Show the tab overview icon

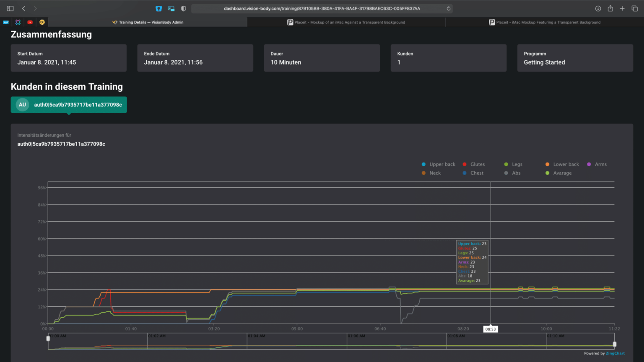tap(634, 8)
